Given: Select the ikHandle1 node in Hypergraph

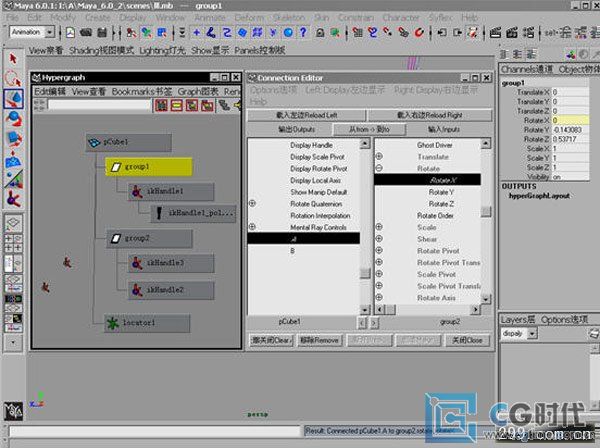Looking at the screenshot, I should click(x=171, y=191).
